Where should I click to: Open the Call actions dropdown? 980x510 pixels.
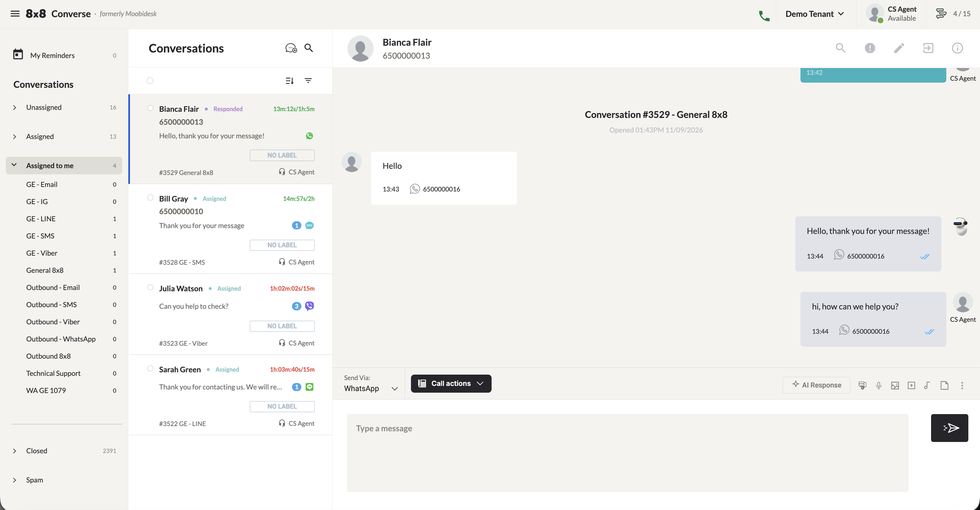tap(451, 383)
